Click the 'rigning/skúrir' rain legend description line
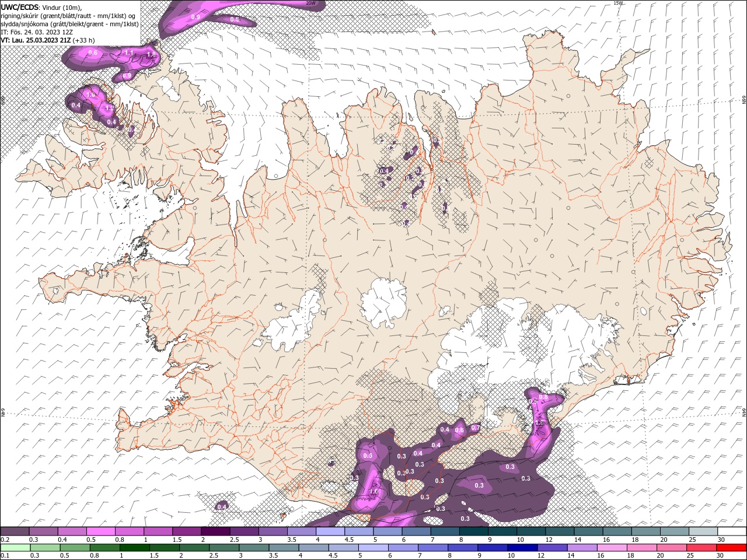The width and height of the screenshot is (747, 560). point(68,15)
